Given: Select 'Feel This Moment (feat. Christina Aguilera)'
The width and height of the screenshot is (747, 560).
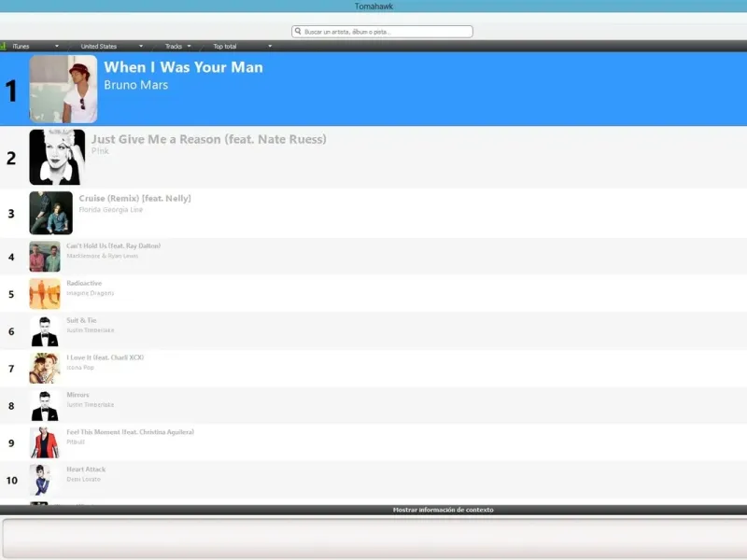Looking at the screenshot, I should pos(130,431).
